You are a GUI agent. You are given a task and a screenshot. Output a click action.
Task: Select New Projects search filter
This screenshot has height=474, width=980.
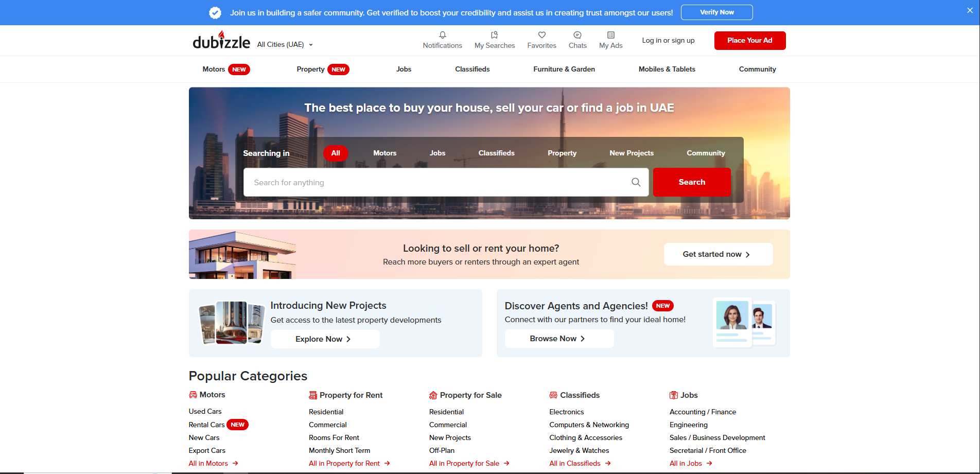coord(631,153)
